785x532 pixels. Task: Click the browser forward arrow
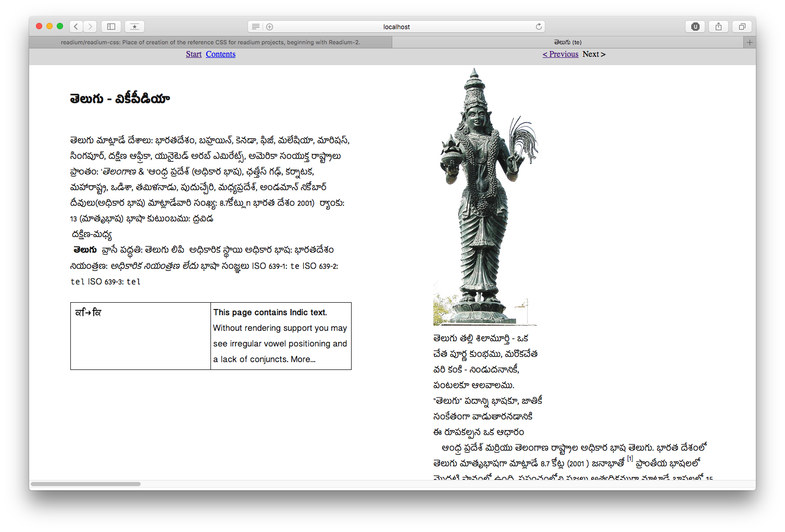click(x=90, y=27)
